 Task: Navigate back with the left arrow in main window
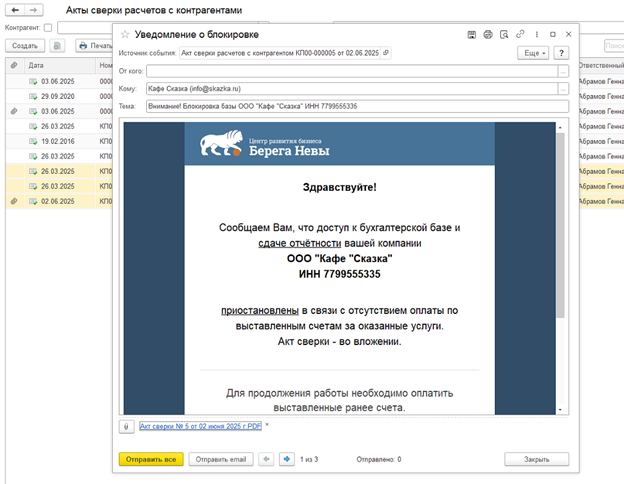click(x=15, y=10)
